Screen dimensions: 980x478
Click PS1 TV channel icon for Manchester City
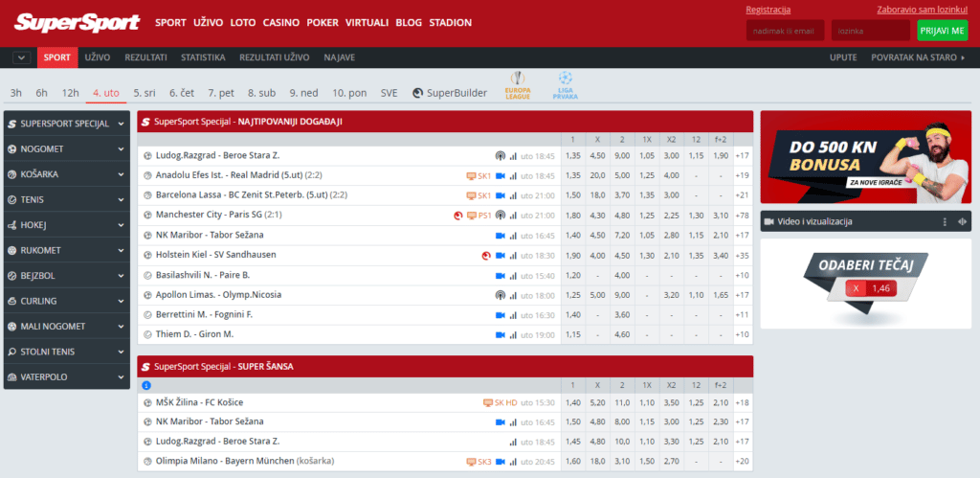click(479, 216)
